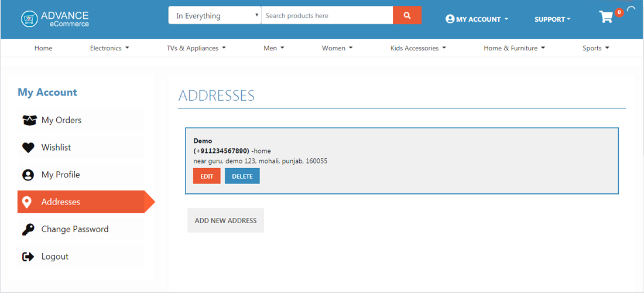Open Wishlist in sidebar
Screen dimensions: 644x293
tap(81, 148)
